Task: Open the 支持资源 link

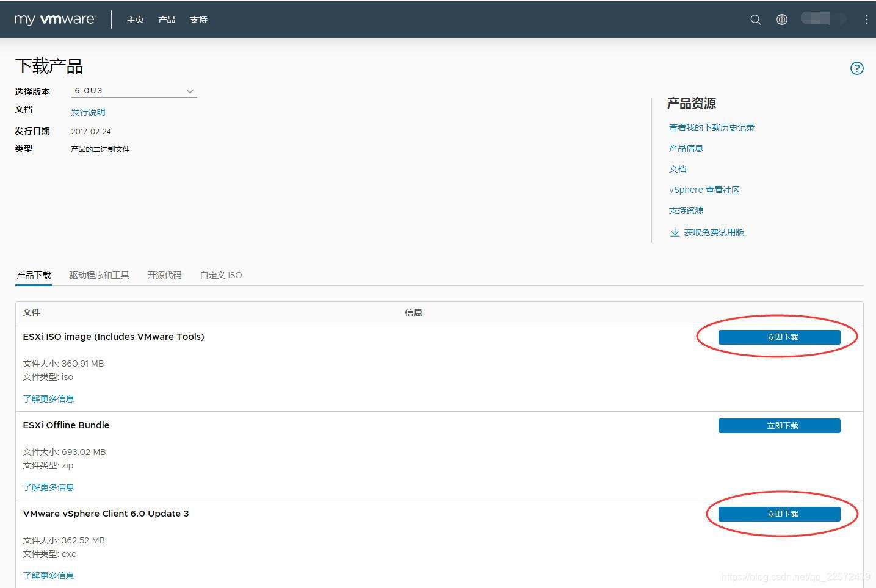Action: click(x=686, y=210)
